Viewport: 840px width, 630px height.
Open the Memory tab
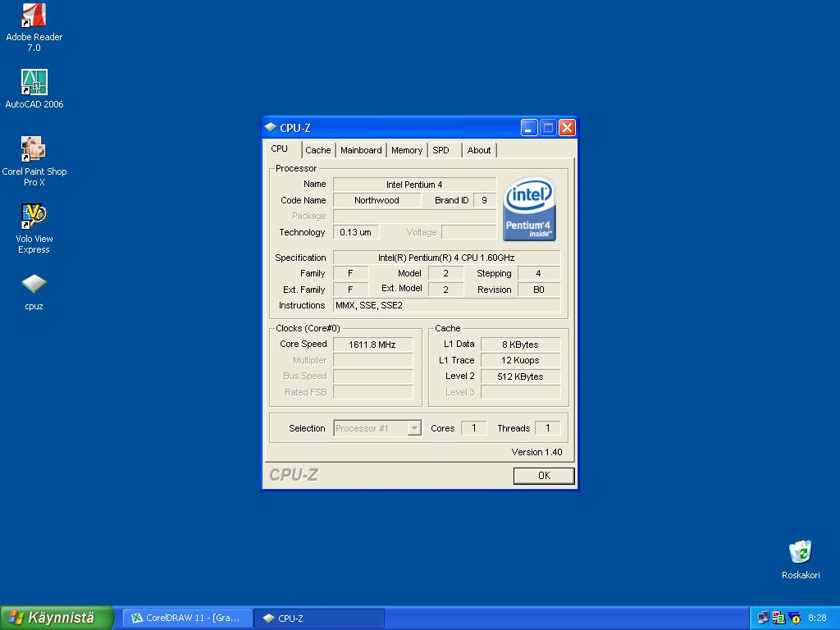(407, 151)
